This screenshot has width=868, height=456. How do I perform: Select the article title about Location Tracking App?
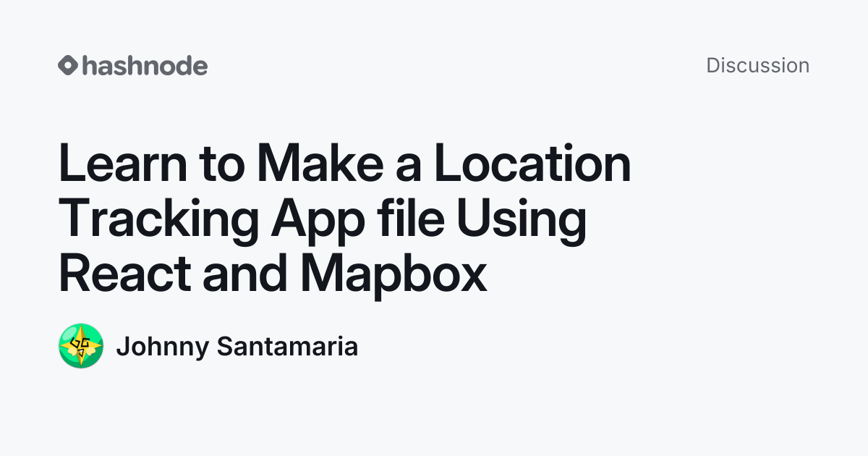coord(345,220)
